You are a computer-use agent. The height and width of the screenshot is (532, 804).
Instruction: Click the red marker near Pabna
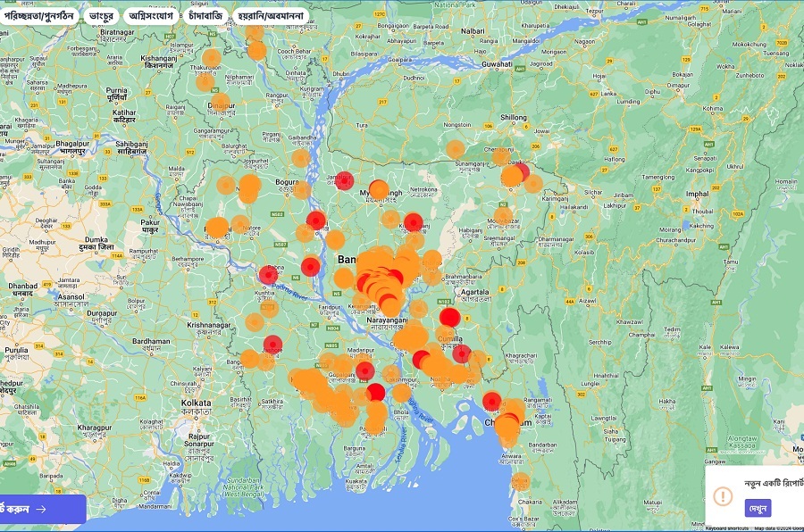pos(268,274)
